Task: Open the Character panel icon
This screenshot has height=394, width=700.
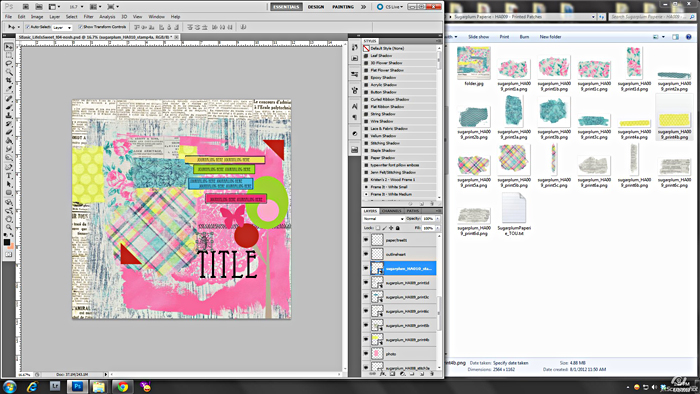Action: point(354,106)
